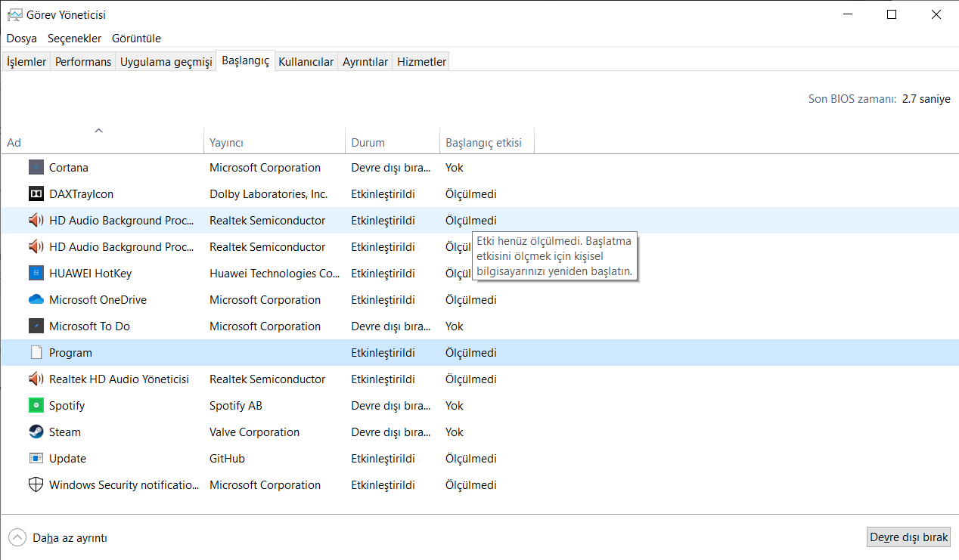Select the Microsoft OneDrive cloud icon

[36, 300]
